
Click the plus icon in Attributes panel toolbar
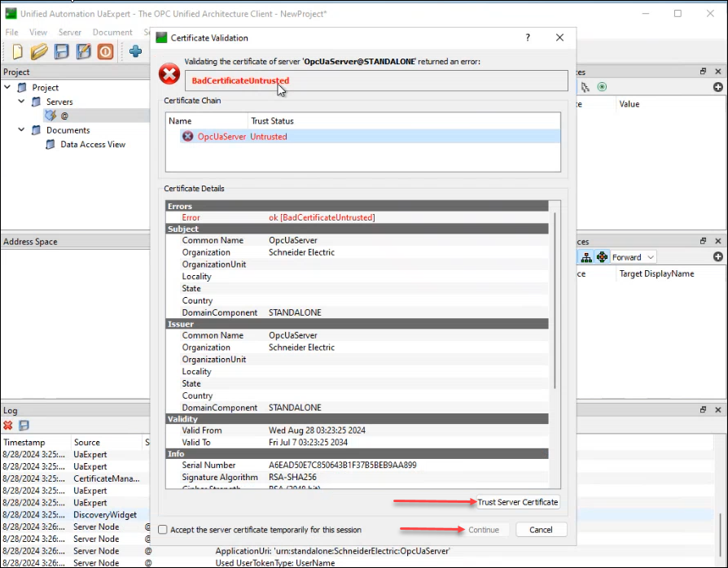point(717,87)
